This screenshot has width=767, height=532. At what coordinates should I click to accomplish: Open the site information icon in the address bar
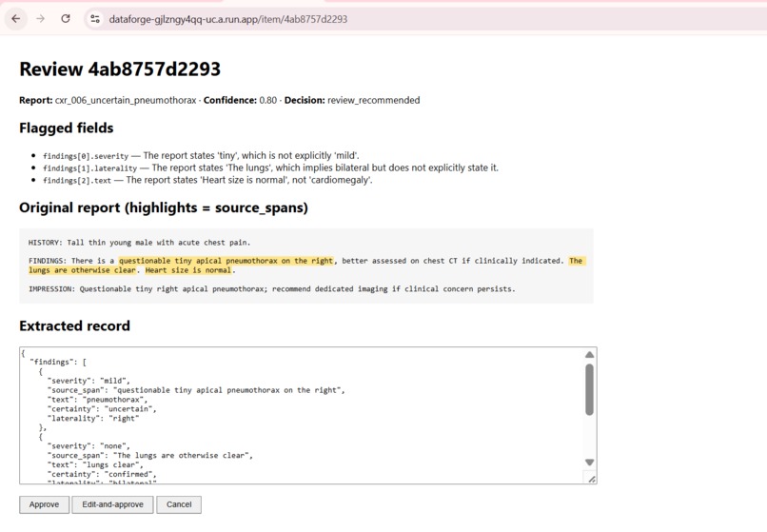coord(95,19)
